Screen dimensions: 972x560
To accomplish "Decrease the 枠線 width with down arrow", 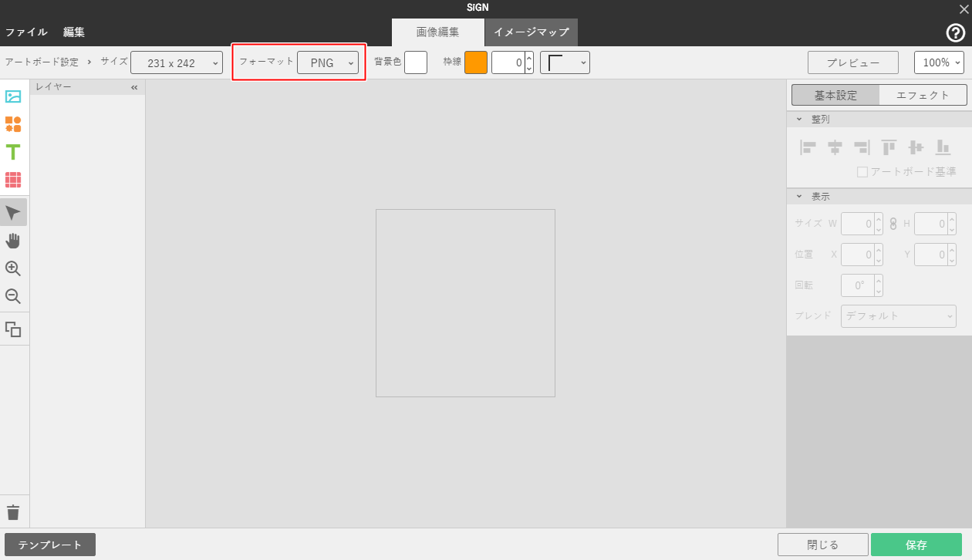I will click(x=529, y=68).
